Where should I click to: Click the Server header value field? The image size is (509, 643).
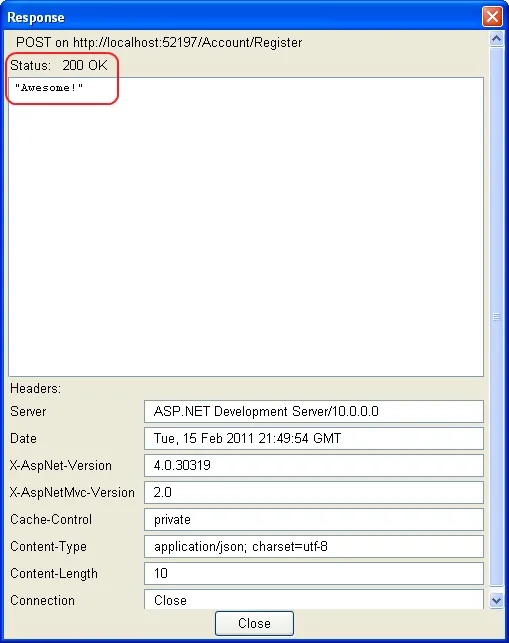(314, 411)
